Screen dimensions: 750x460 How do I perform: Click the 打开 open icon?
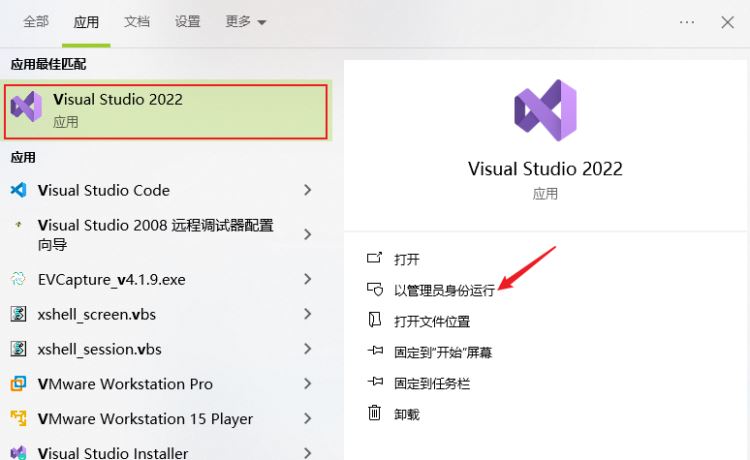pos(375,258)
